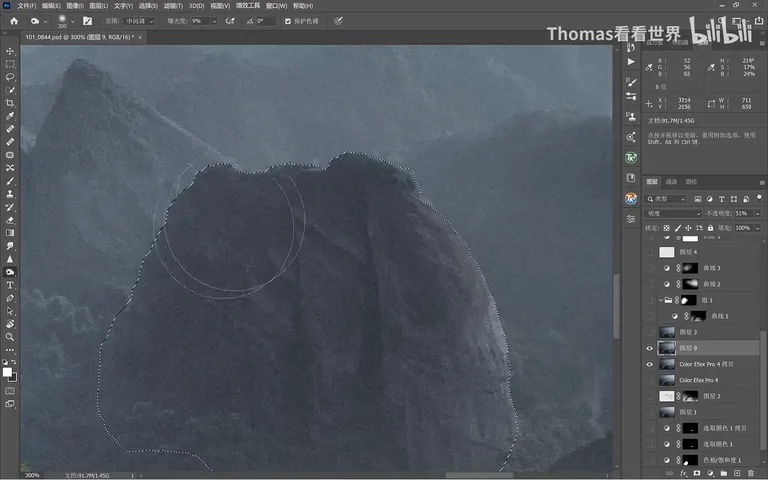Open the 填充 slider dropdown arrow
Image resolution: width=768 pixels, height=480 pixels.
(x=757, y=228)
